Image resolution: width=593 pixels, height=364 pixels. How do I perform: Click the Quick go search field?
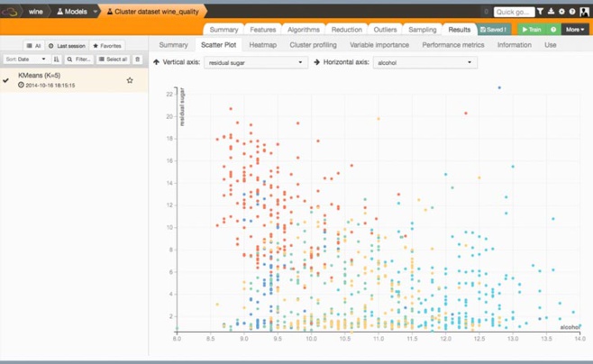[x=515, y=13]
